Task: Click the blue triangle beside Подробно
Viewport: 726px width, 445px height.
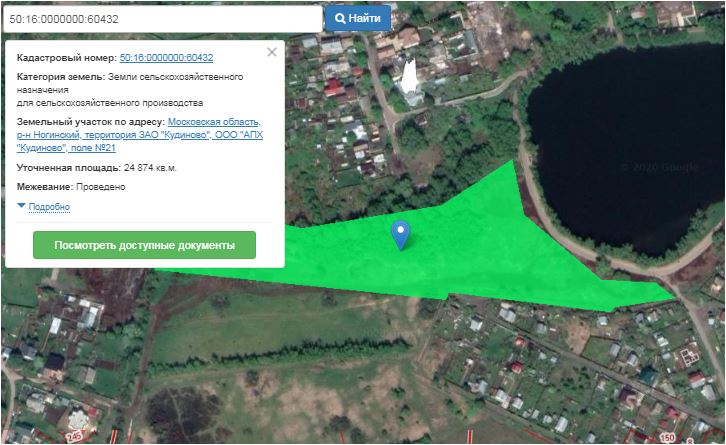Action: [22, 206]
